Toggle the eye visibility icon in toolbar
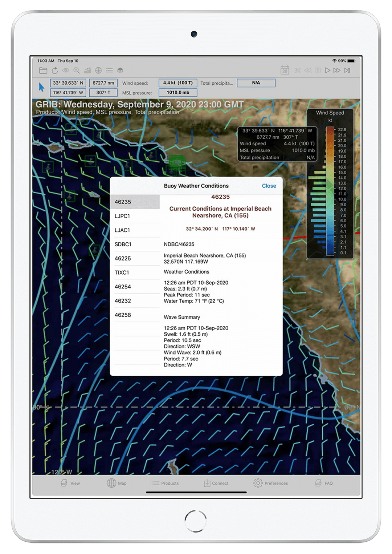Viewport: 392px width, 554px height. click(66, 70)
